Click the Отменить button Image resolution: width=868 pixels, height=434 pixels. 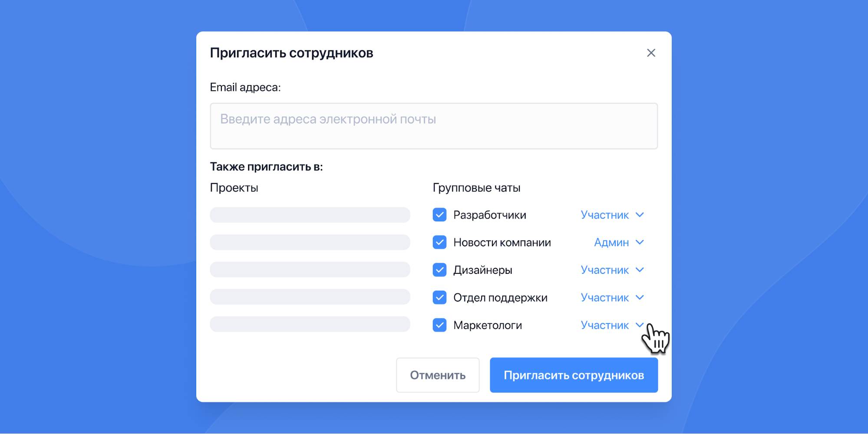(437, 375)
